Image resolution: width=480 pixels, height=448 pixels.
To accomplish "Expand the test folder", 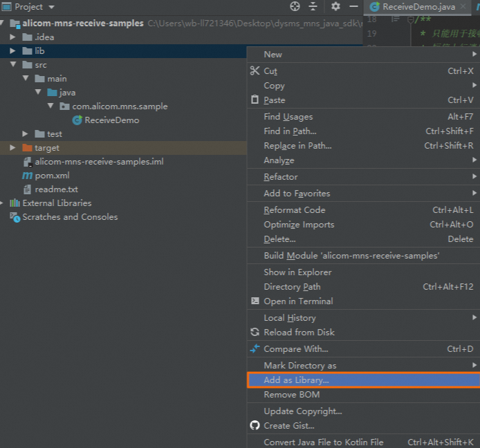I will pyautogui.click(x=25, y=133).
